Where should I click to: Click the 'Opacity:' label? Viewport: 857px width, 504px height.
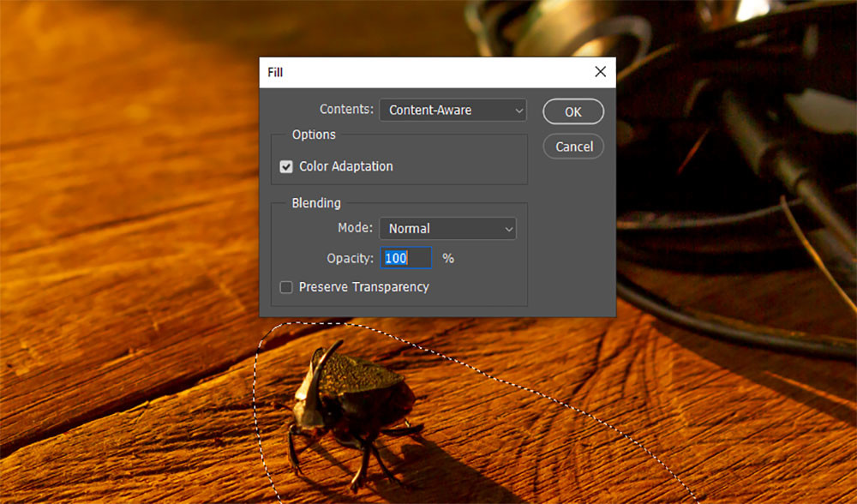coord(350,258)
